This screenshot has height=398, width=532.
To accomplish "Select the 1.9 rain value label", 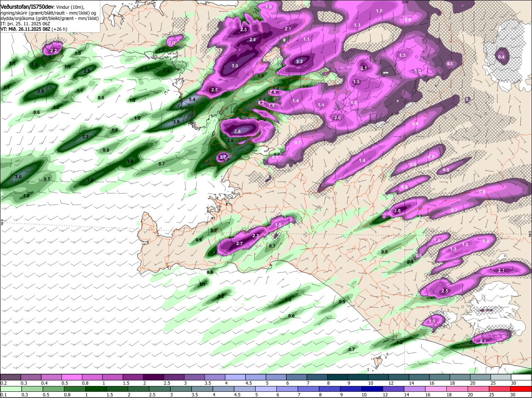I will tap(130, 162).
